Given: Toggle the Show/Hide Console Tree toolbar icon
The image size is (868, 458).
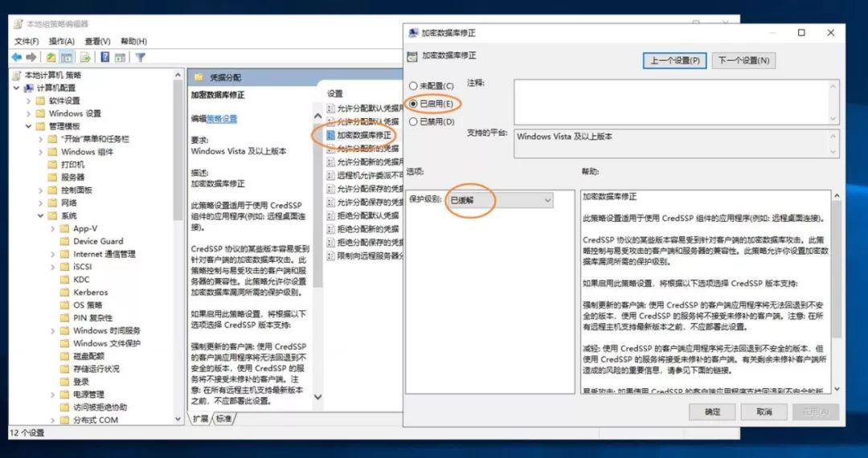Looking at the screenshot, I should click(x=67, y=57).
